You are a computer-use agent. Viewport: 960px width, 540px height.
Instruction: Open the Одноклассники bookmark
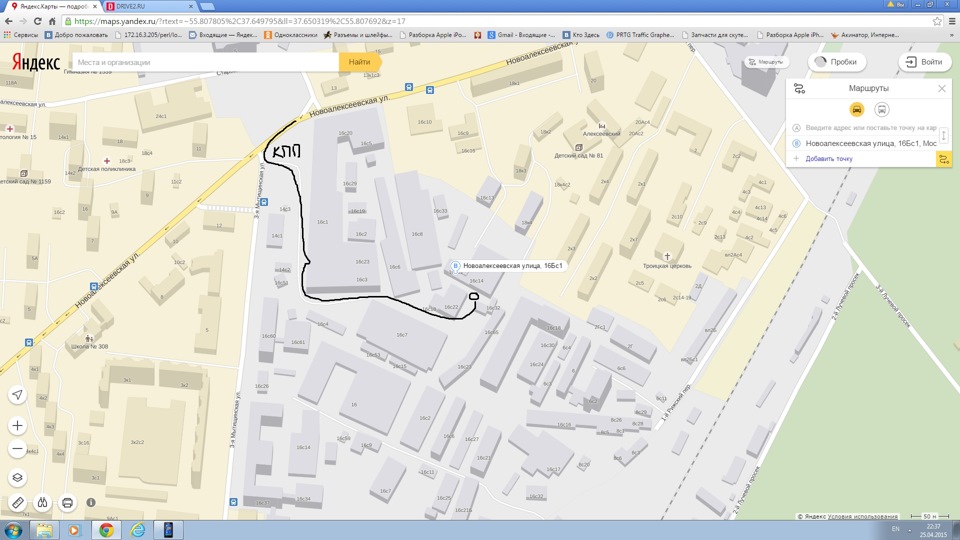(291, 35)
